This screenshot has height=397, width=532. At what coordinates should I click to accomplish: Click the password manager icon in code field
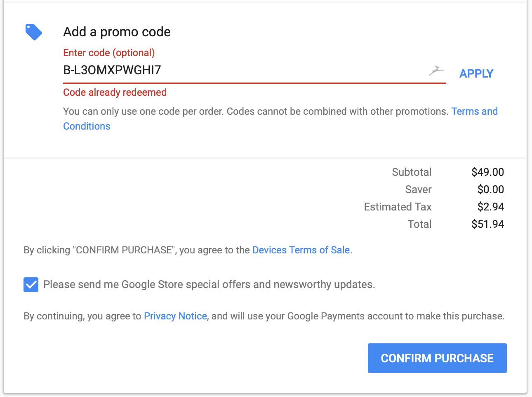(436, 71)
